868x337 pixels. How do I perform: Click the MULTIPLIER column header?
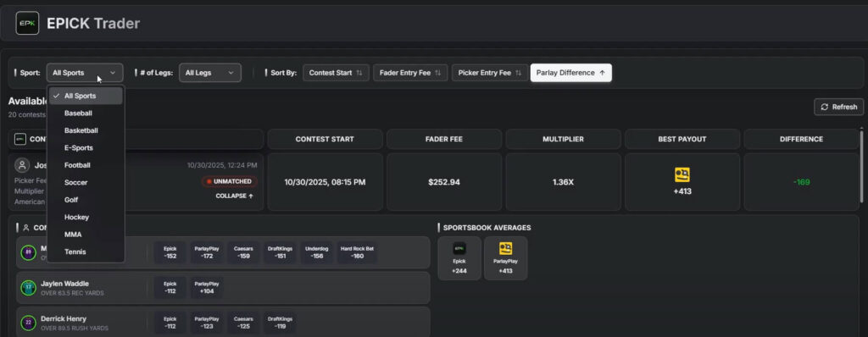click(563, 139)
